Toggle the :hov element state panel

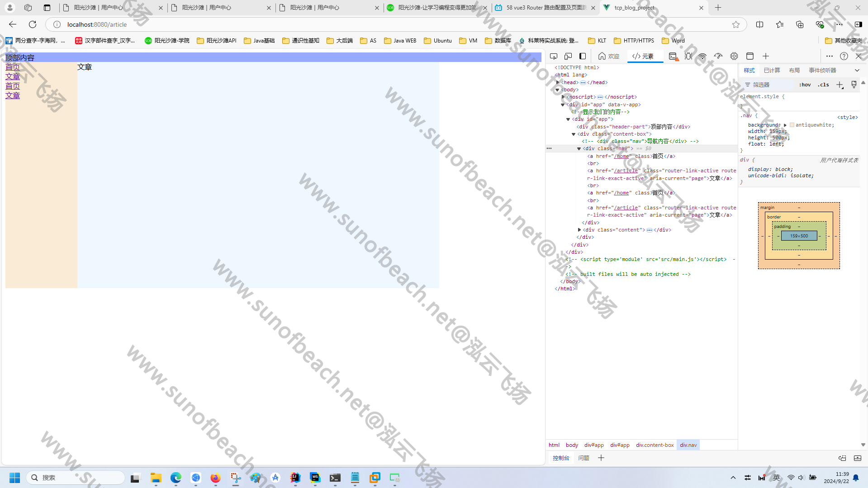click(805, 85)
